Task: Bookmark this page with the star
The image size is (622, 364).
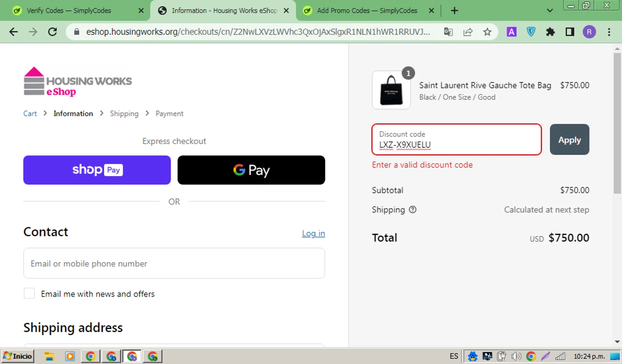Action: [487, 32]
